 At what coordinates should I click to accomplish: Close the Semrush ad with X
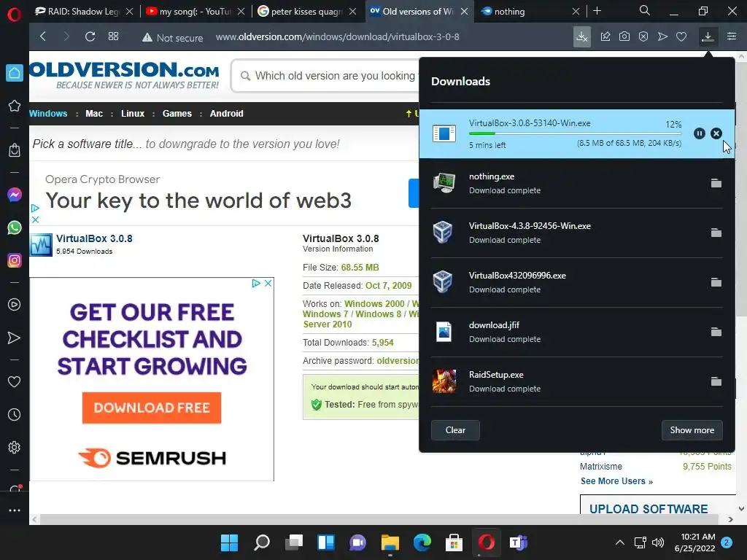268,284
